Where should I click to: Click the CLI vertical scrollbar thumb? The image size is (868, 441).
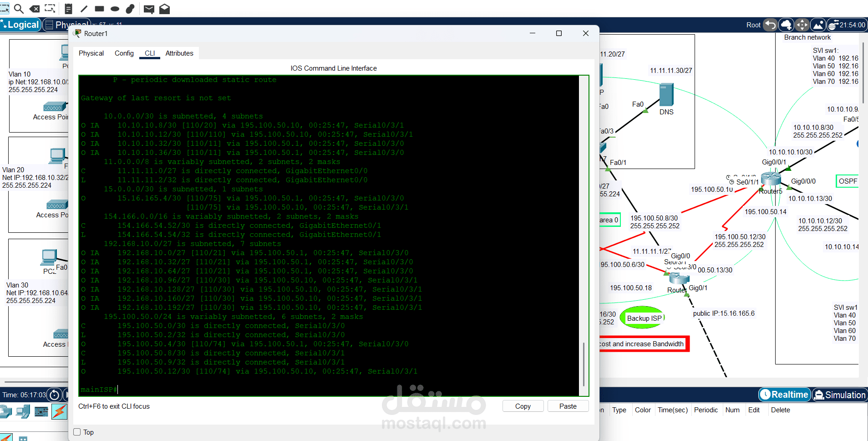coord(584,364)
